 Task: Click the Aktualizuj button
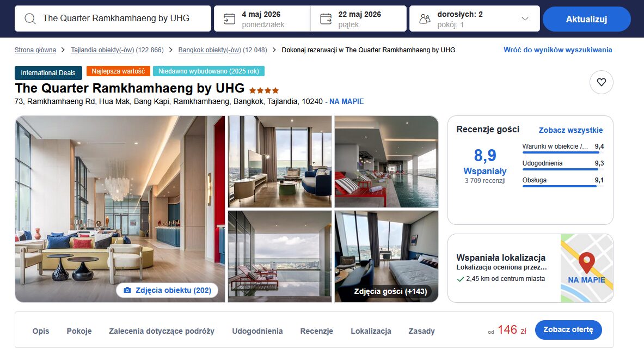tap(586, 19)
